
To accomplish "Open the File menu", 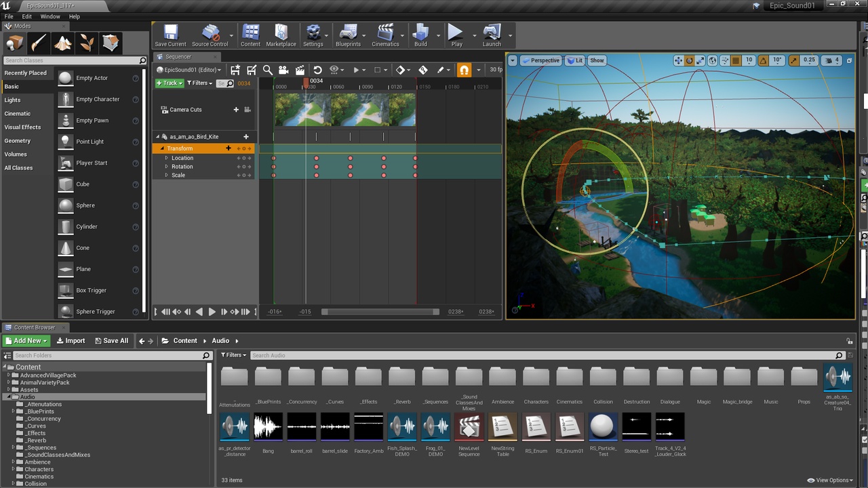I will point(8,16).
